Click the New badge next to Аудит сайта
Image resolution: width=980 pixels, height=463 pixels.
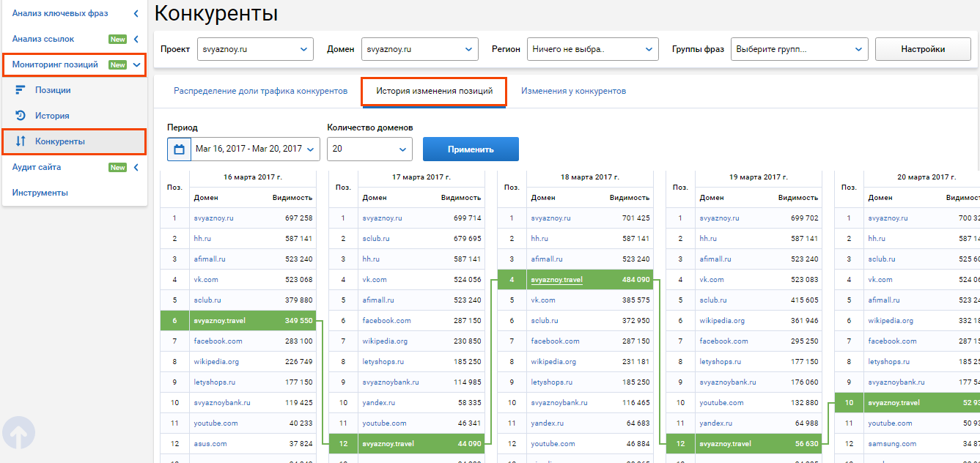[117, 167]
